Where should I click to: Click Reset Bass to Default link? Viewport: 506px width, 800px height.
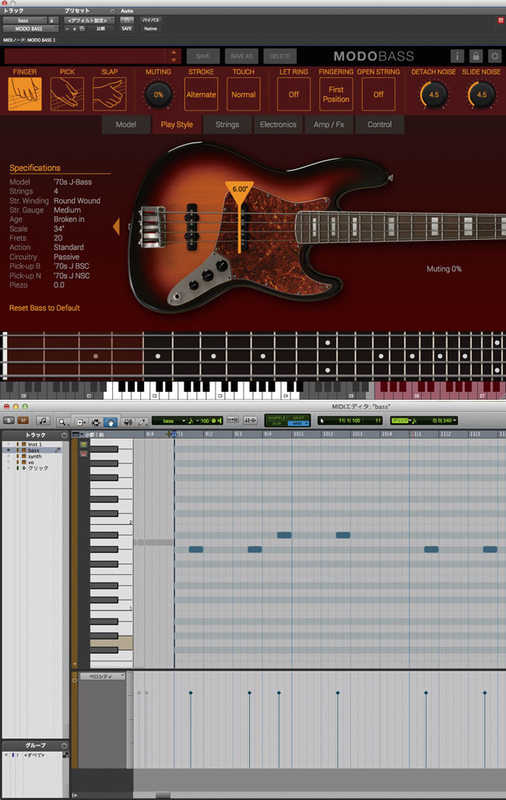pos(44,308)
